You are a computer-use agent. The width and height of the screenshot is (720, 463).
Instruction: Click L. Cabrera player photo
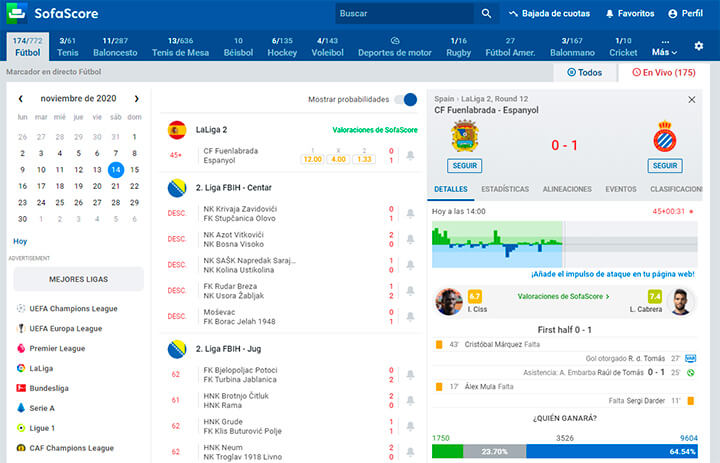pos(681,302)
